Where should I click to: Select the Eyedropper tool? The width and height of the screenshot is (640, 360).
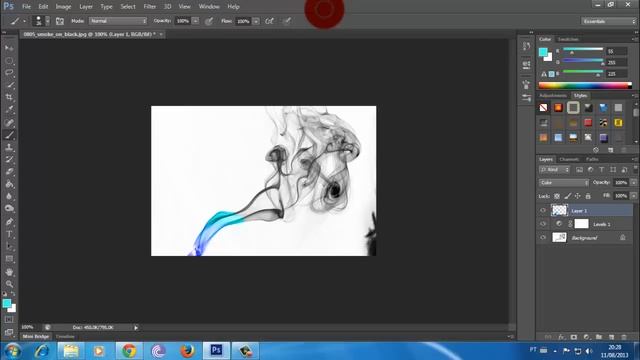point(9,110)
